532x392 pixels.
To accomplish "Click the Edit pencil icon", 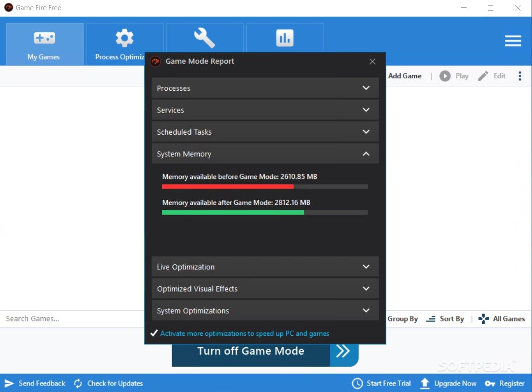I will pyautogui.click(x=483, y=76).
